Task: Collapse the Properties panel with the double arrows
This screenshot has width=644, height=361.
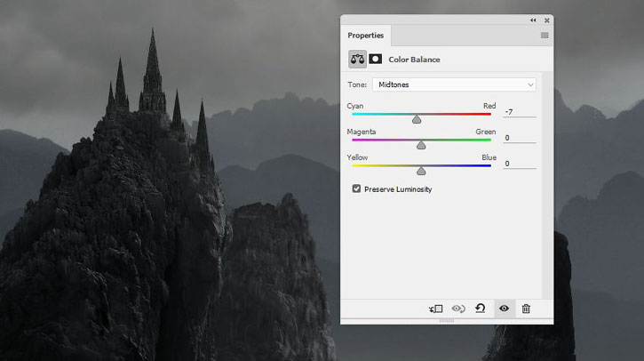Action: 533,20
